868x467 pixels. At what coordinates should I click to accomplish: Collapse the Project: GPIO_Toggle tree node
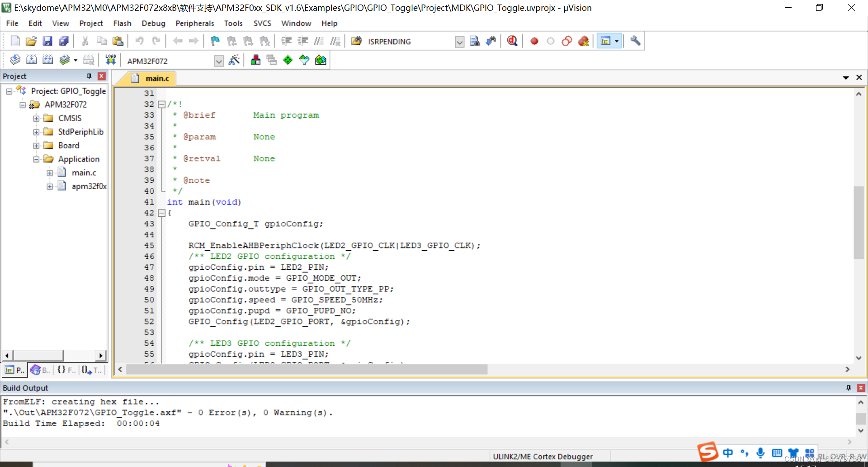(x=9, y=91)
